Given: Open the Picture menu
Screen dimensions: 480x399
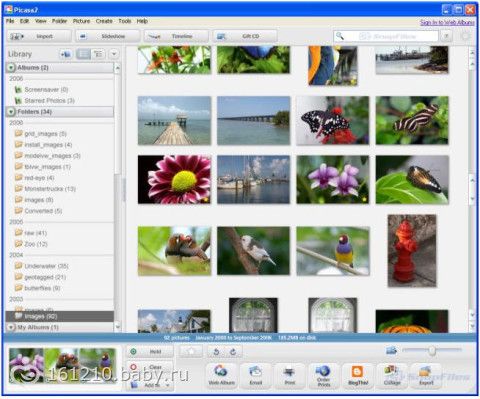Looking at the screenshot, I should point(81,21).
